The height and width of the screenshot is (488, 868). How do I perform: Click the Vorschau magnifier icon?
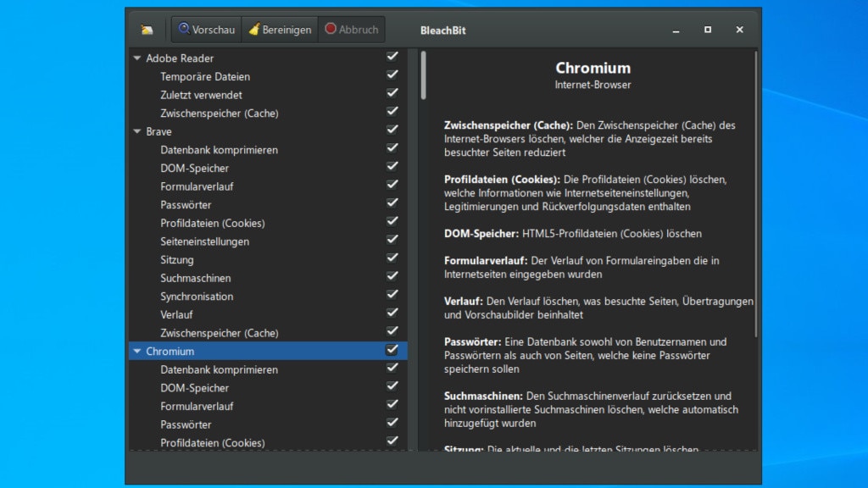pos(184,29)
